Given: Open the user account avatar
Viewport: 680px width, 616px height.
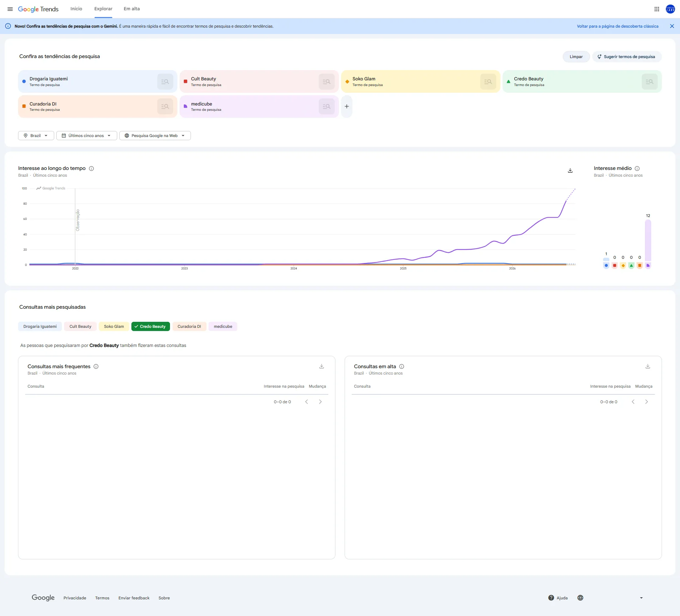Looking at the screenshot, I should point(670,9).
